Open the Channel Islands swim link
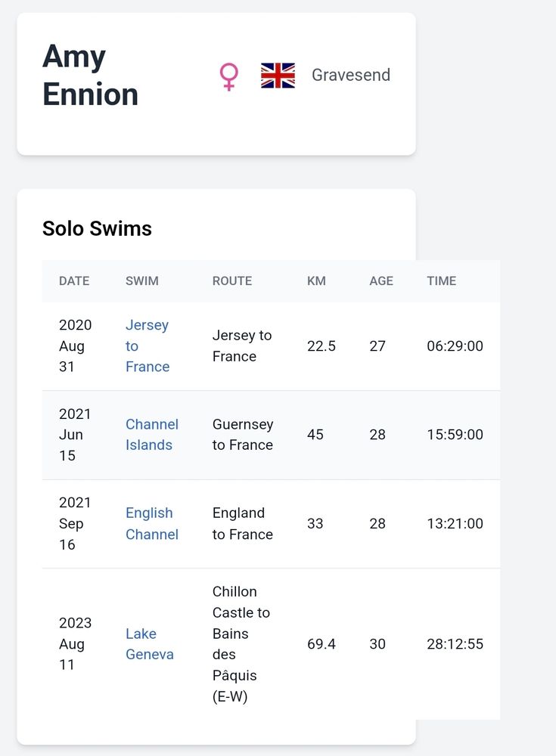The height and width of the screenshot is (756, 556). (151, 435)
